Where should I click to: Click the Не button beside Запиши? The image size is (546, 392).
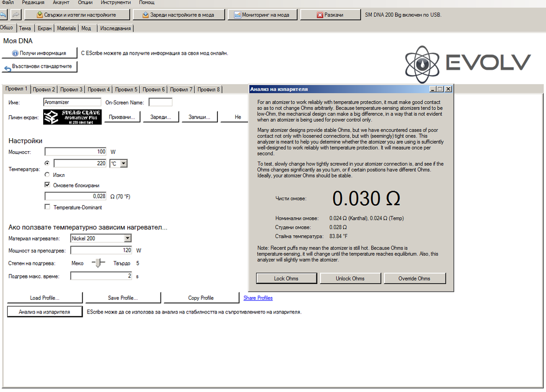coord(234,117)
